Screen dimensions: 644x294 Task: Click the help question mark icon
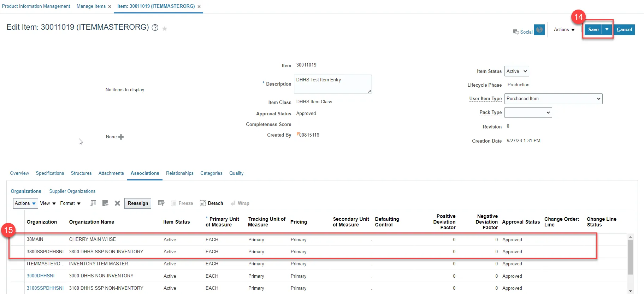155,28
